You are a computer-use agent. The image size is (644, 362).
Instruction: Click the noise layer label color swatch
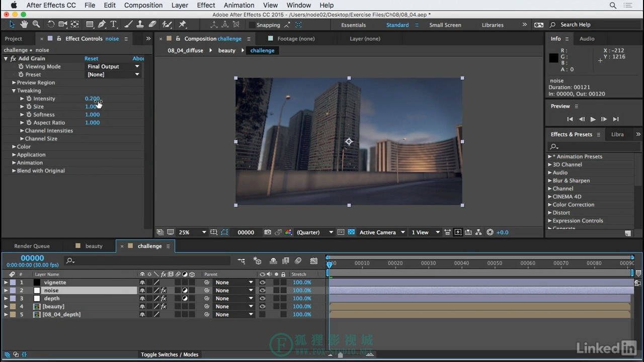(13, 291)
